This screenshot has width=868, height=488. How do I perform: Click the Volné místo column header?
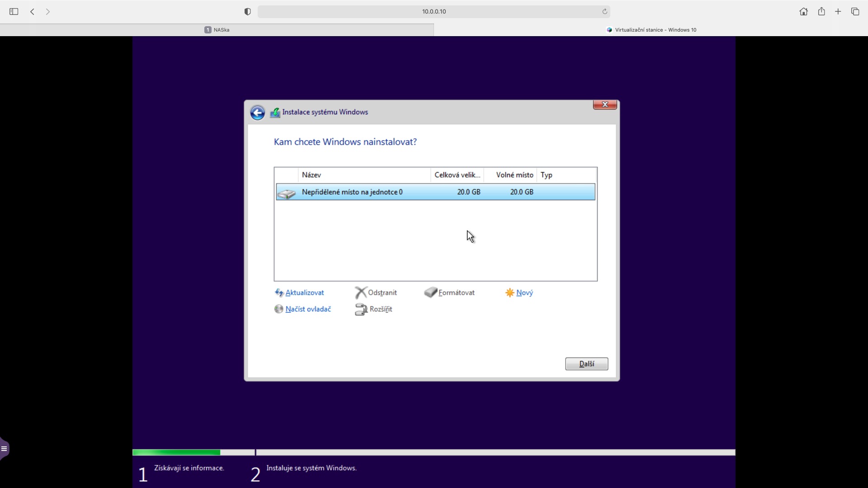(514, 175)
